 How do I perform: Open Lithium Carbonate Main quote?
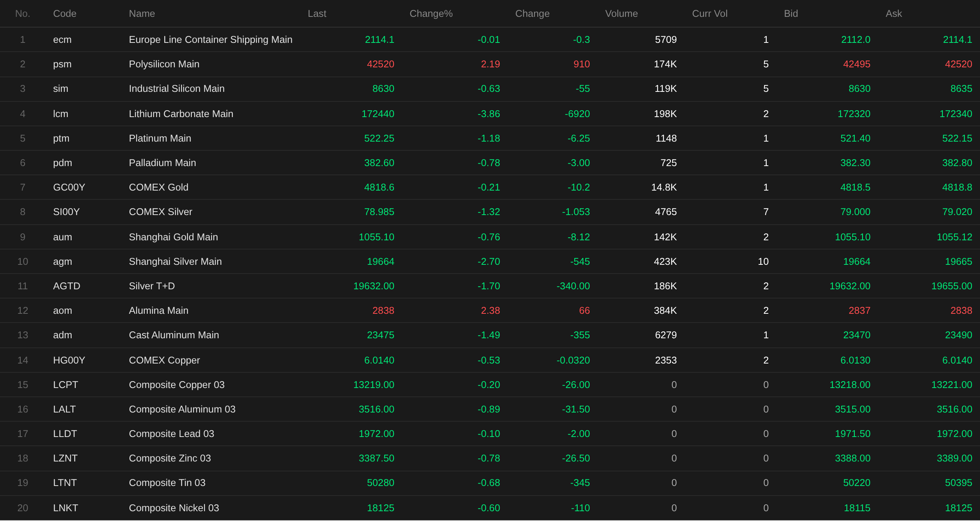click(181, 114)
